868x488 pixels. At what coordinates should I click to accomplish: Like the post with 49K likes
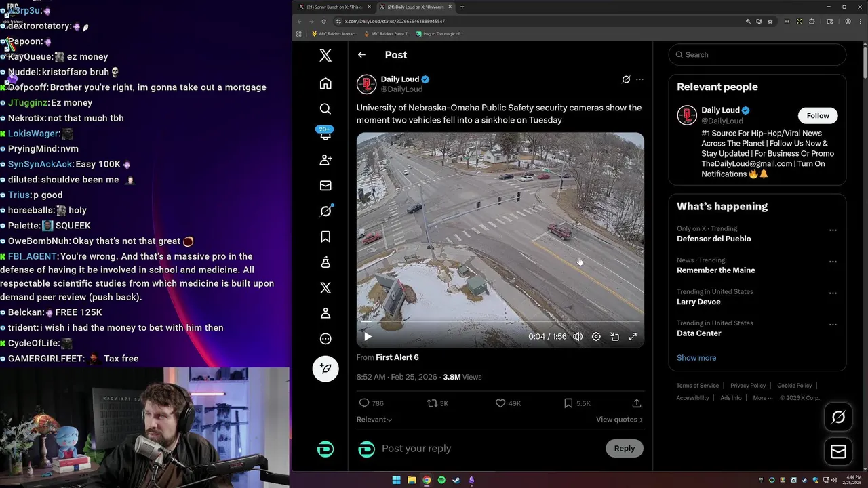[508, 403]
